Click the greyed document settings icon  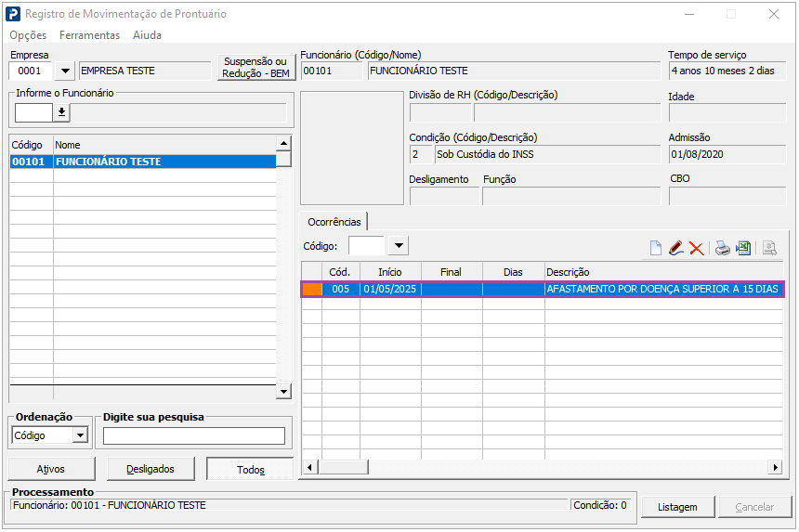(769, 248)
